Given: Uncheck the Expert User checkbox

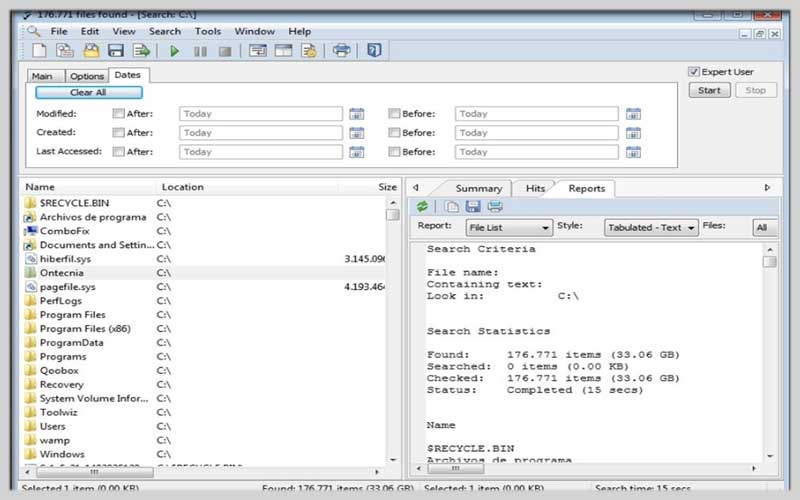Looking at the screenshot, I should pyautogui.click(x=693, y=71).
